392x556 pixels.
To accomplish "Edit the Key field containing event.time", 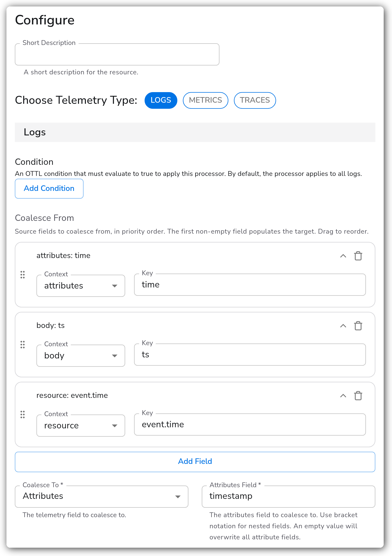I will point(250,424).
